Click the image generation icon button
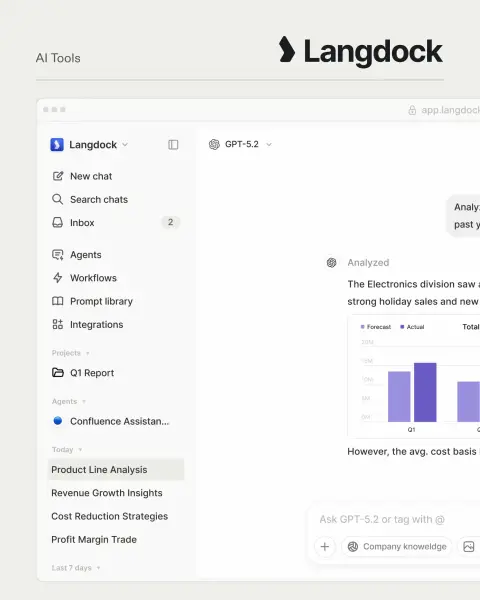The width and height of the screenshot is (480, 600). 469,546
